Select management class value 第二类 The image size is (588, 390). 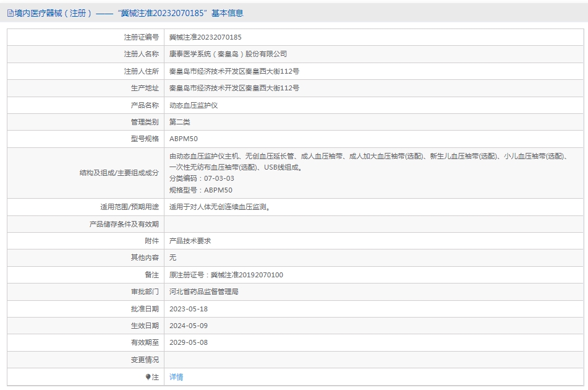[180, 122]
